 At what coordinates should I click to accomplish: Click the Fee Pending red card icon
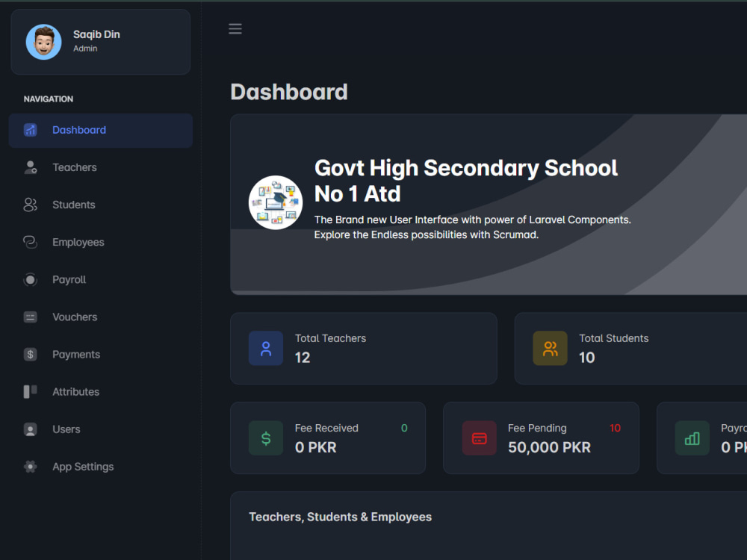[x=480, y=438]
